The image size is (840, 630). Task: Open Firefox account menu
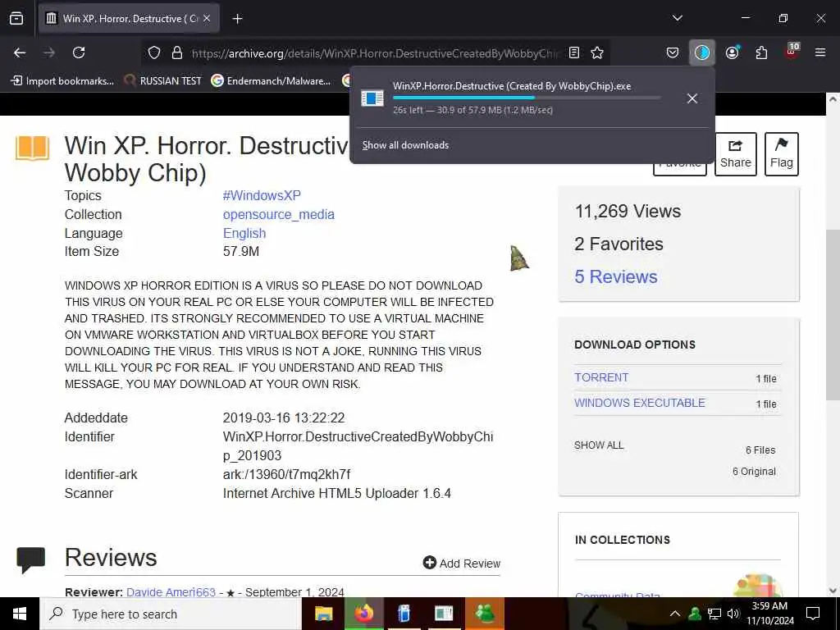(x=733, y=52)
